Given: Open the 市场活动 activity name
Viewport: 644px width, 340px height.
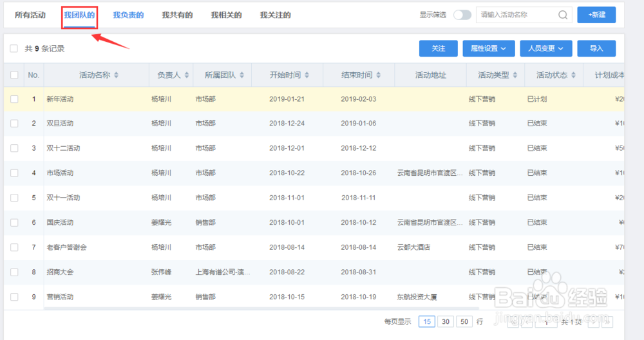Looking at the screenshot, I should (x=60, y=173).
